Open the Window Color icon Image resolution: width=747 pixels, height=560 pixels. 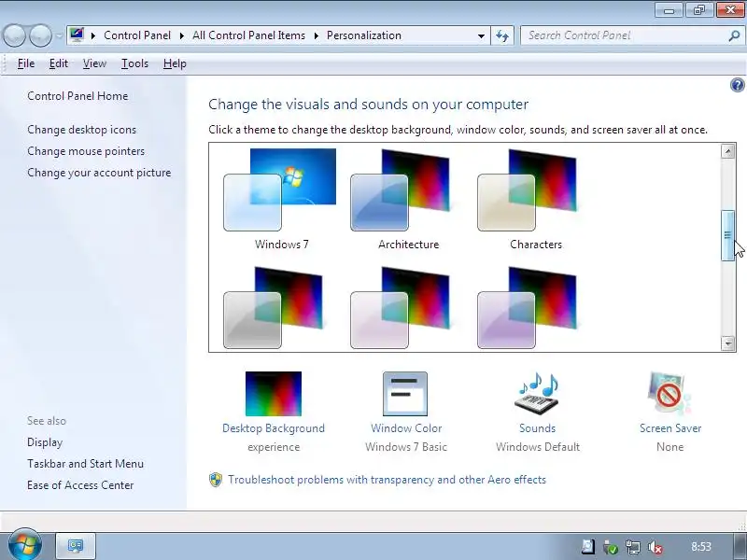405,394
